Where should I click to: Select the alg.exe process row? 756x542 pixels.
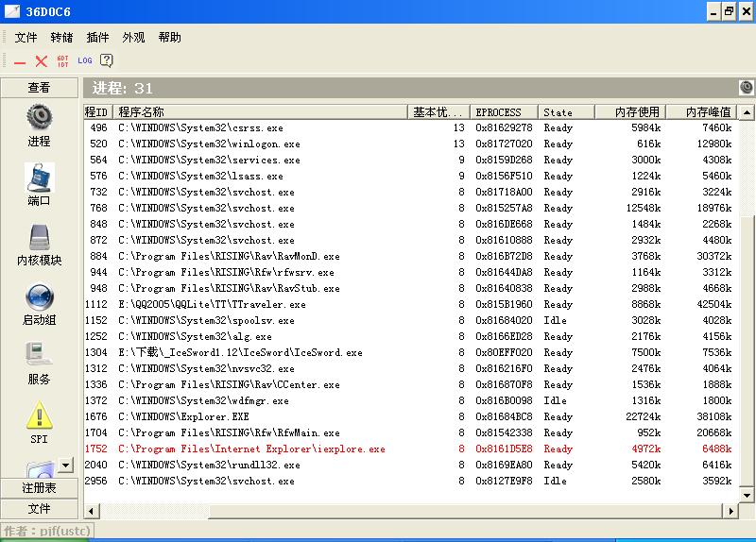tap(410, 336)
